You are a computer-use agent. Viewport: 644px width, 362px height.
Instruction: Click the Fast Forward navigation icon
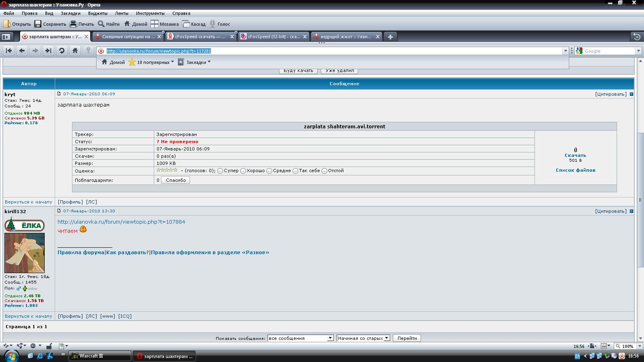click(x=48, y=51)
